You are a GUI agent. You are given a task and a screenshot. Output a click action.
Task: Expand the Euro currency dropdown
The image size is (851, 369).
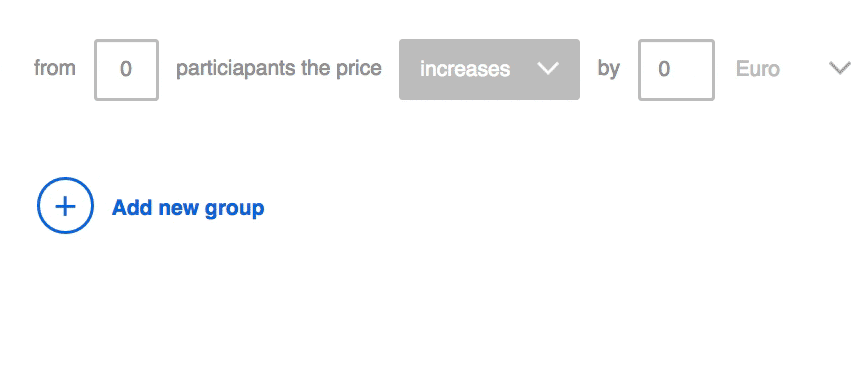(792, 69)
